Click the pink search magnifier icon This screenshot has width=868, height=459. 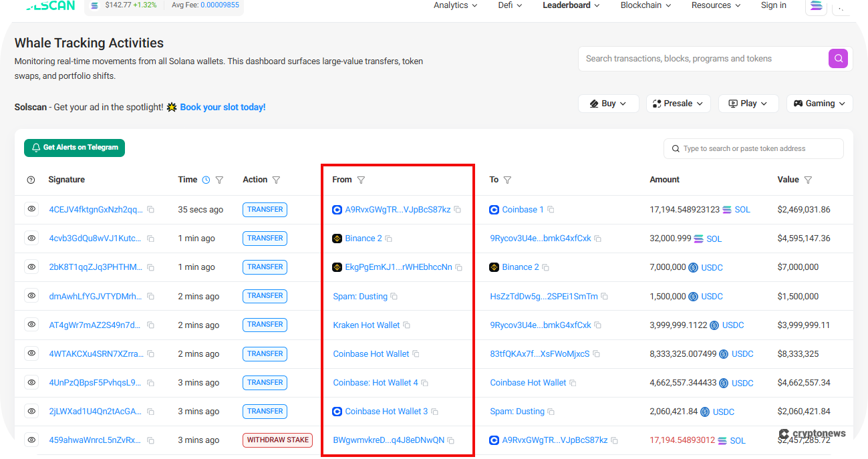point(838,58)
